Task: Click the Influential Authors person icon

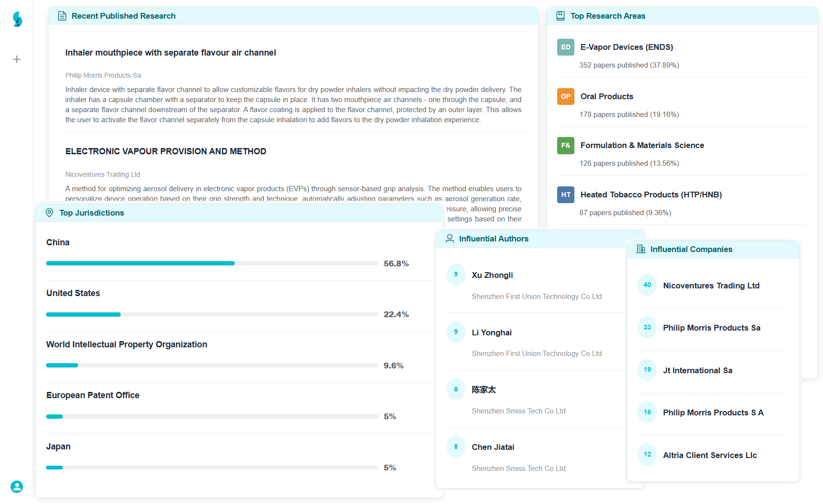Action: [x=449, y=239]
